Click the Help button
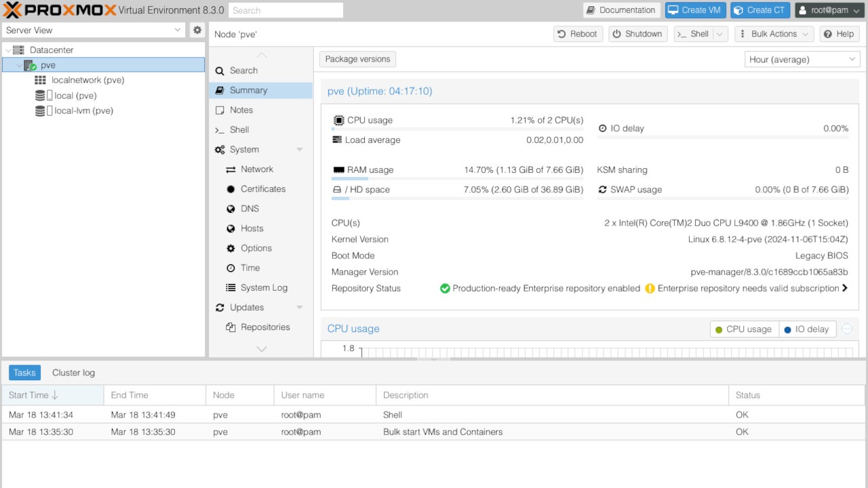 point(840,34)
